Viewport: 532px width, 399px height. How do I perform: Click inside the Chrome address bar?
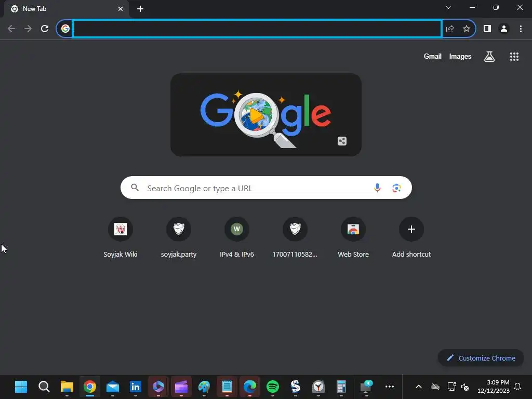click(x=257, y=29)
